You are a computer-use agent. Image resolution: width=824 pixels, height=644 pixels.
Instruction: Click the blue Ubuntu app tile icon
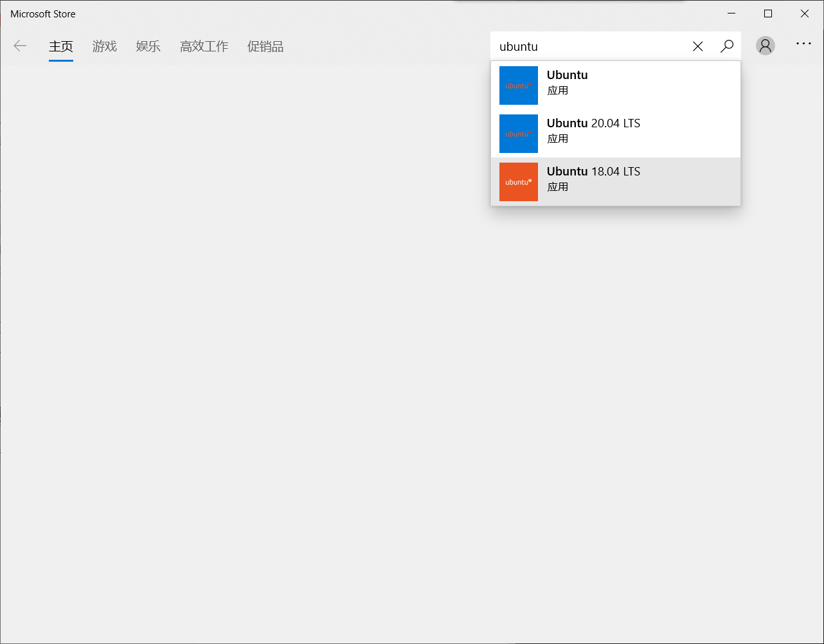point(519,85)
